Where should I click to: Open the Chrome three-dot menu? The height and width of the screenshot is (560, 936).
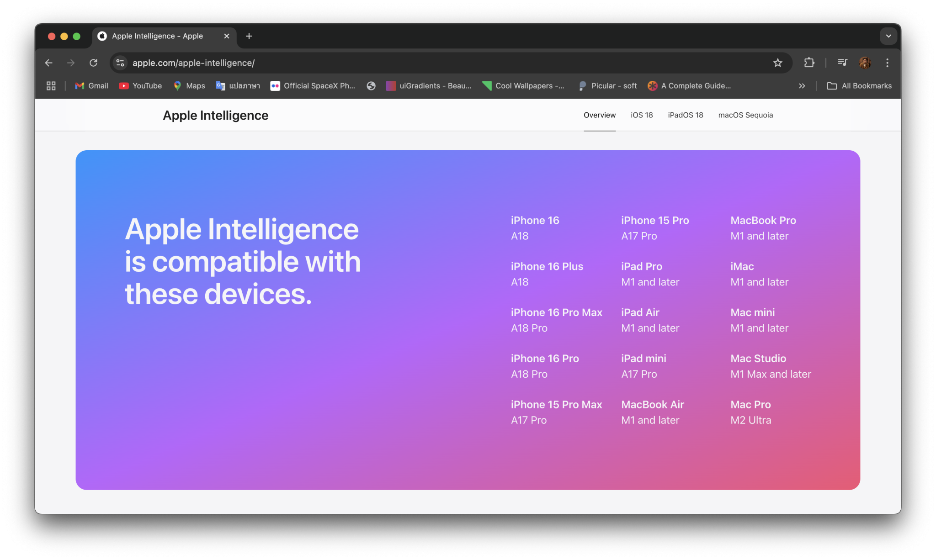coord(887,63)
